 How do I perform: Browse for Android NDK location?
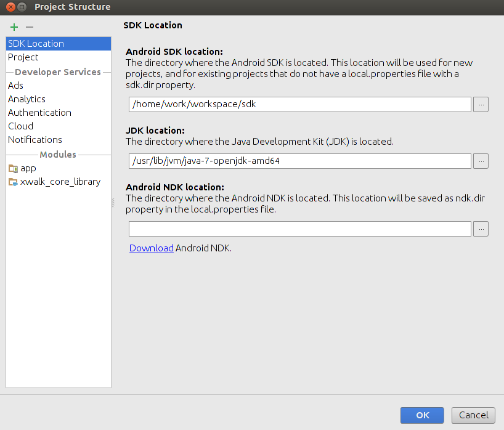[x=481, y=229]
